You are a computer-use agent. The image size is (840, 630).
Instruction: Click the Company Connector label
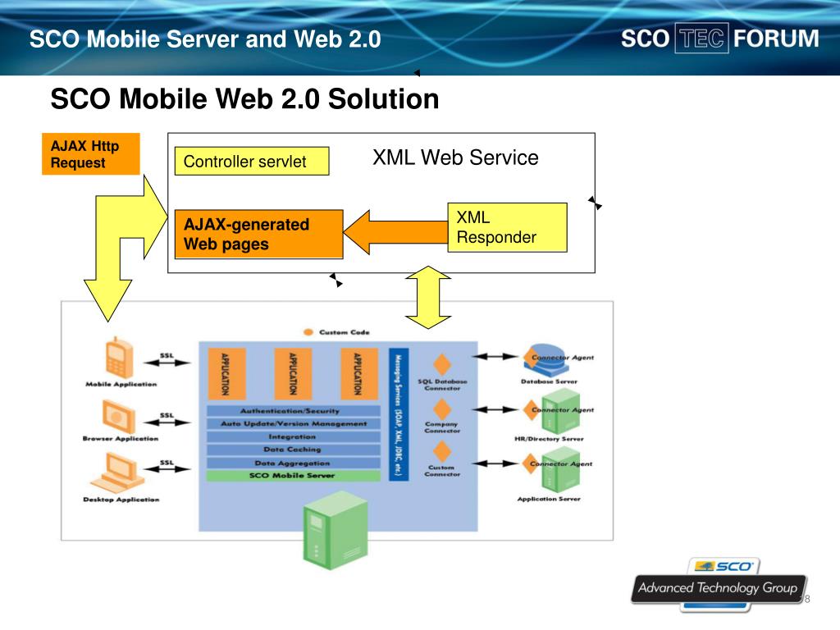[442, 427]
